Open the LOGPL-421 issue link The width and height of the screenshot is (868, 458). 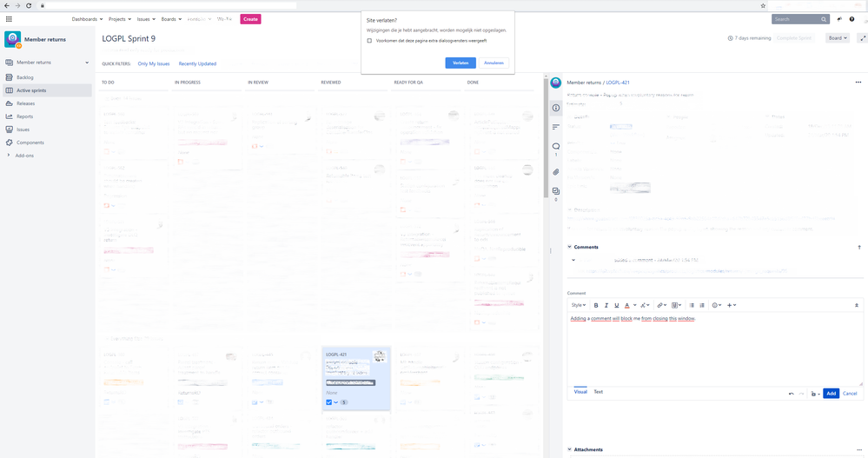(x=617, y=83)
